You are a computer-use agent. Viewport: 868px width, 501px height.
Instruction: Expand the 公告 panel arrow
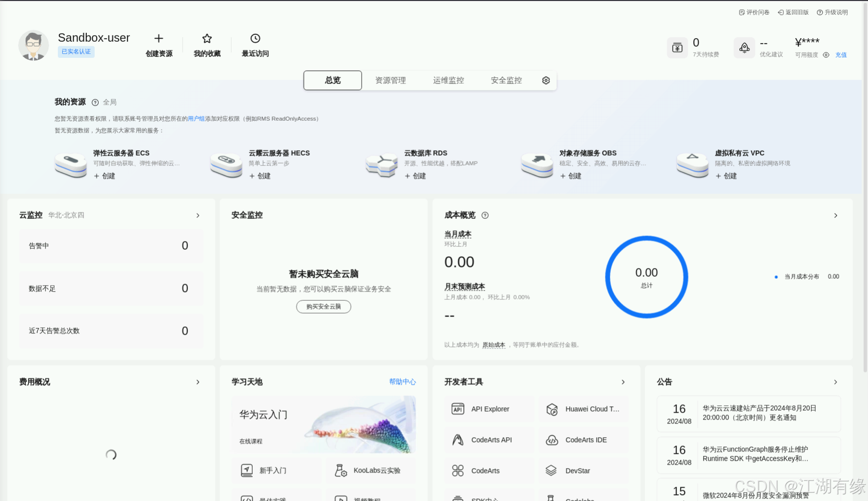836,382
